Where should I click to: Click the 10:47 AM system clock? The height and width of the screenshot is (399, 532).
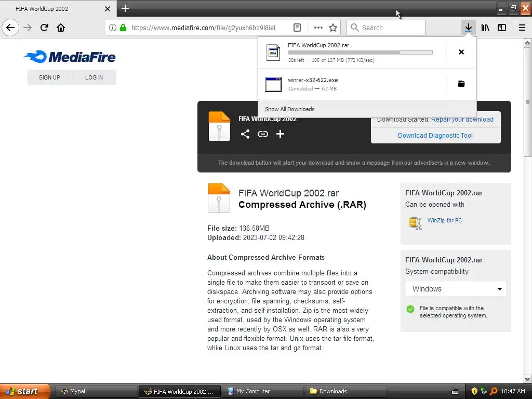point(513,391)
